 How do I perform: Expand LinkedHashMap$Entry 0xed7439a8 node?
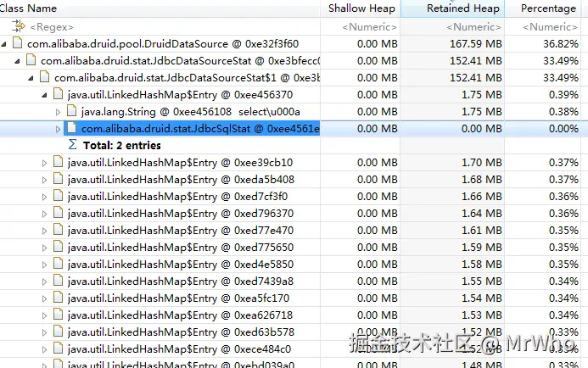(x=44, y=282)
